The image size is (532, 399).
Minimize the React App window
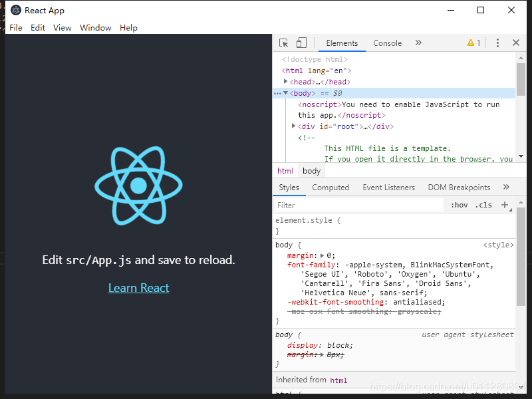click(451, 10)
